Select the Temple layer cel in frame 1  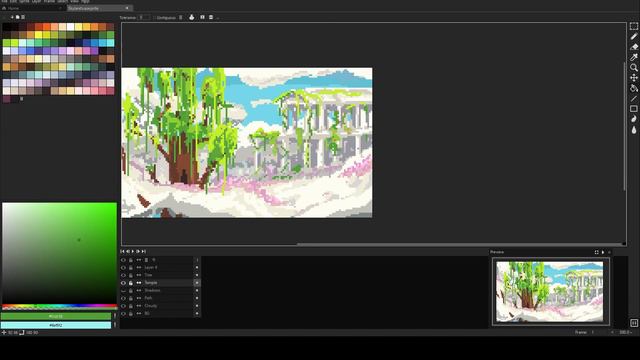[x=197, y=283]
